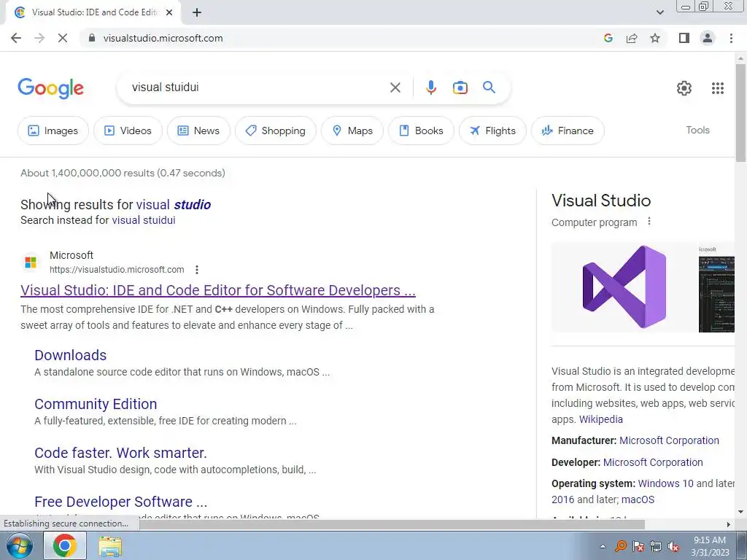Click the padlock site info icon
The width and height of the screenshot is (747, 560).
click(x=92, y=38)
